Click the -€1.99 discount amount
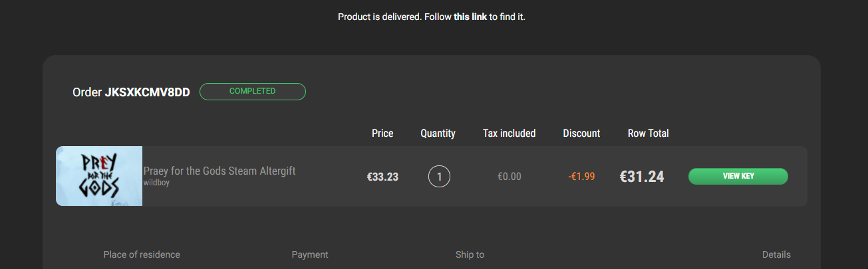 tap(581, 177)
